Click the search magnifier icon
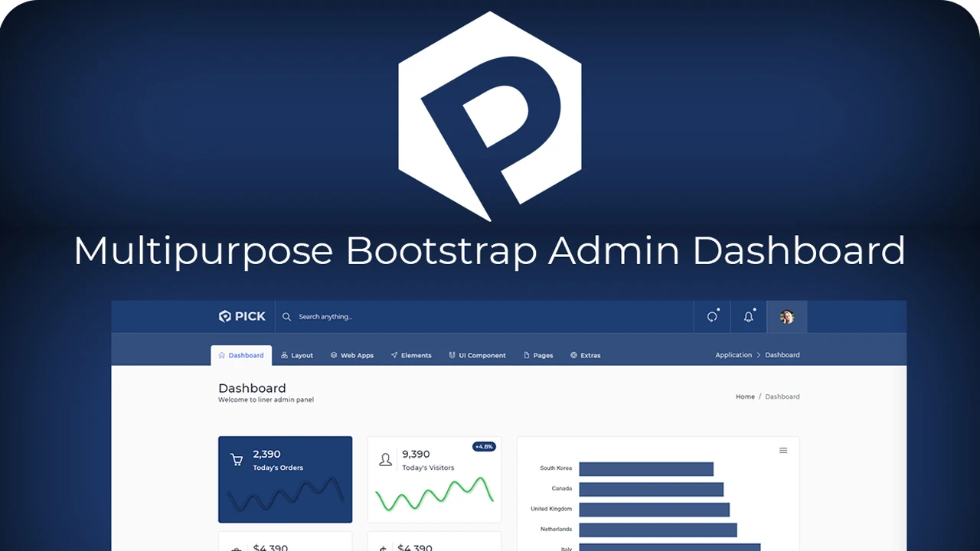980x551 pixels. click(287, 317)
